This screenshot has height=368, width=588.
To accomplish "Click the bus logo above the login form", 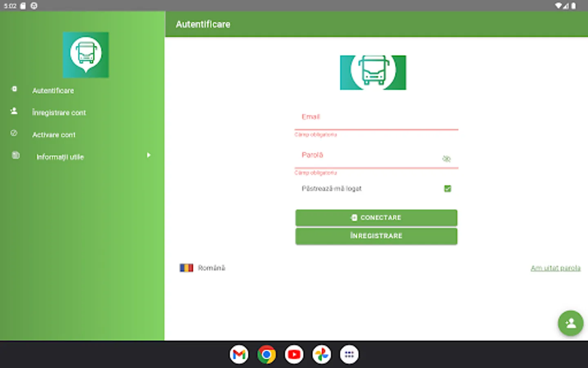I will pyautogui.click(x=373, y=72).
